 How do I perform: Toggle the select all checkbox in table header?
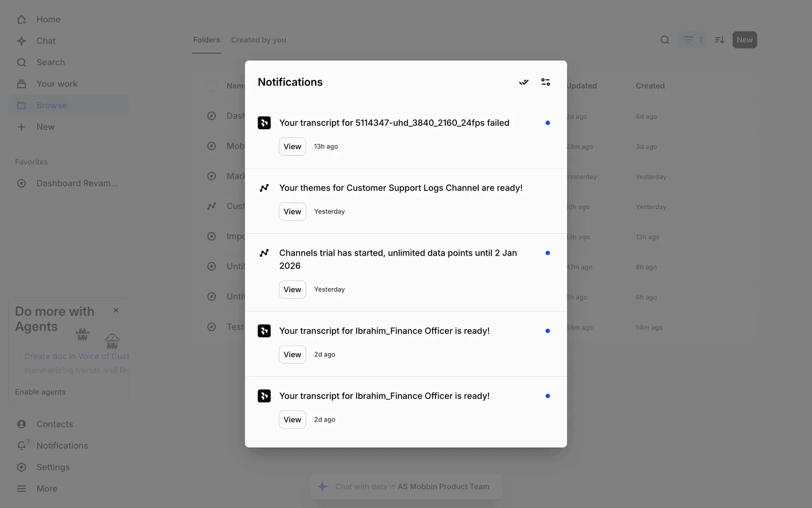(211, 86)
